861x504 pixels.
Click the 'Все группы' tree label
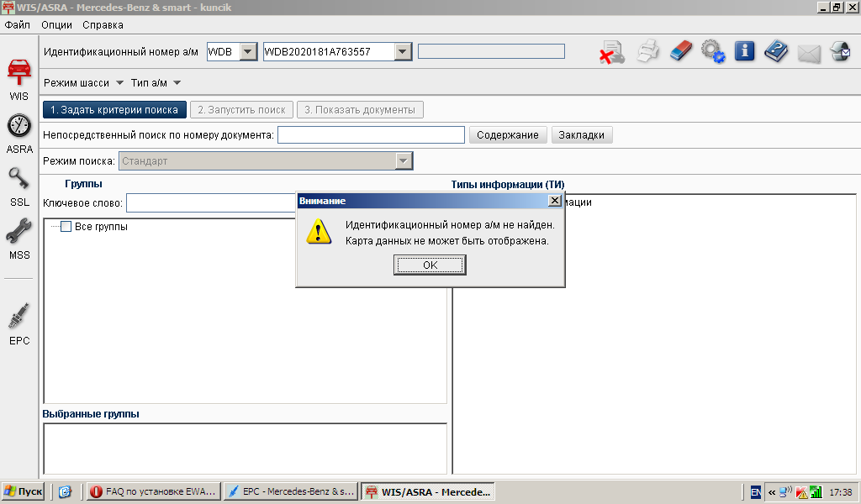[x=101, y=227]
